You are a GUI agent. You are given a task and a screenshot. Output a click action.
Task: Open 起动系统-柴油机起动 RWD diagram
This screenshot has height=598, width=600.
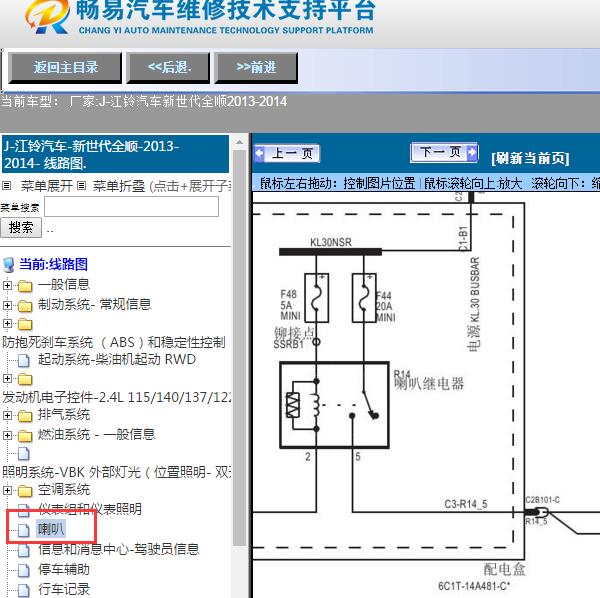pos(117,360)
